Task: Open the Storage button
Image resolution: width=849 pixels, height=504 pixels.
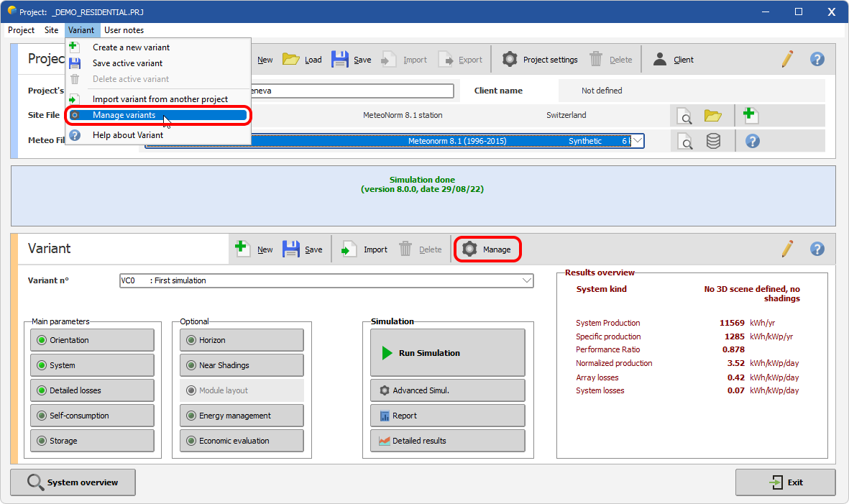Action: pyautogui.click(x=92, y=441)
